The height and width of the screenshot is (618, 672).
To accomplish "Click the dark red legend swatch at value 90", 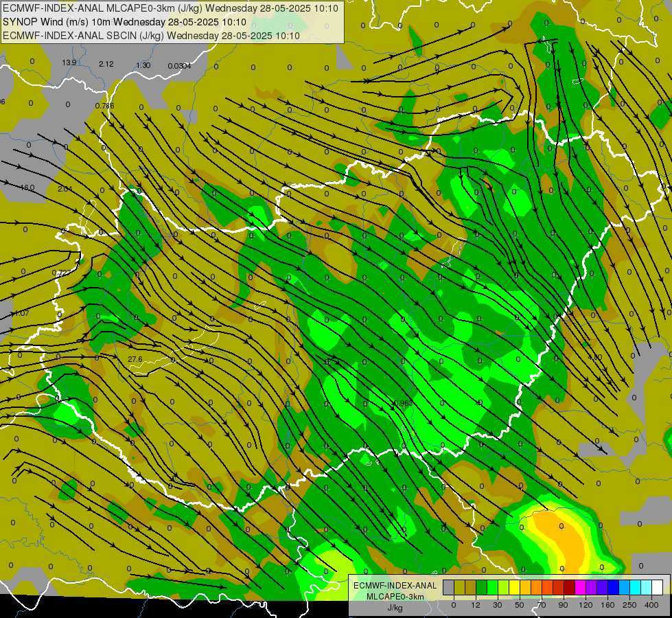I will [570, 587].
